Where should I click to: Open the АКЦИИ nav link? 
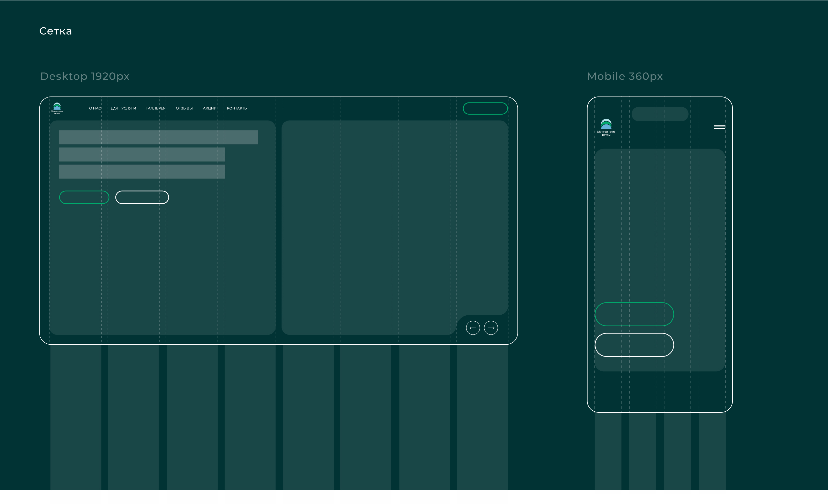210,108
